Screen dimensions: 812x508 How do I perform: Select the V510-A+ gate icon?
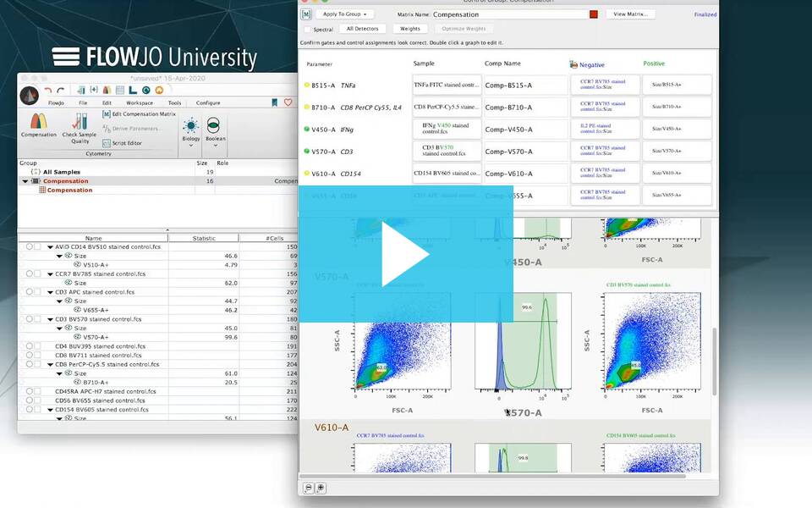pos(78,264)
